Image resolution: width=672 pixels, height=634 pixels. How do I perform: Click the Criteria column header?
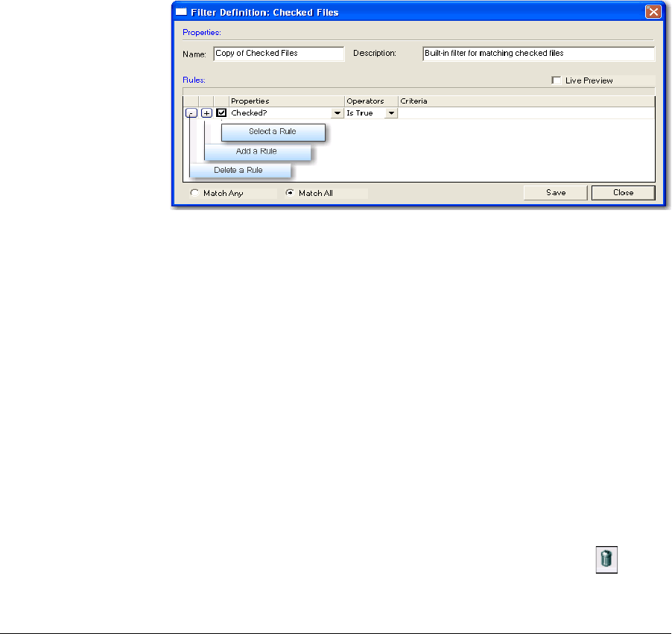526,101
